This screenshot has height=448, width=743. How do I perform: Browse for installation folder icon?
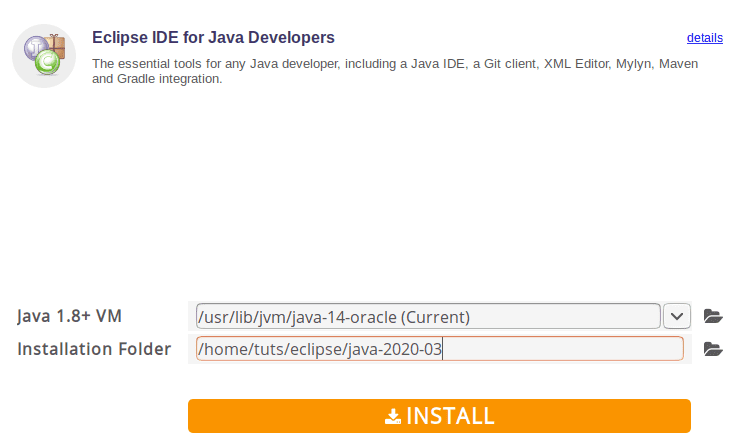[x=713, y=349]
